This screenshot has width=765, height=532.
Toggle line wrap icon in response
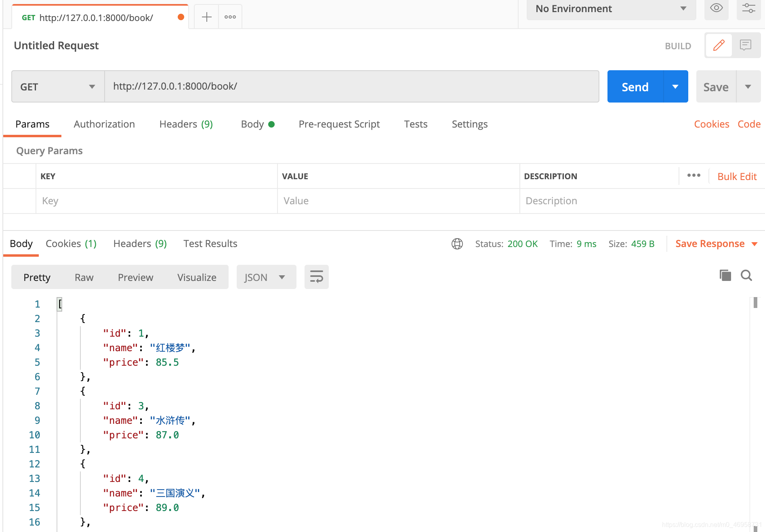(316, 277)
